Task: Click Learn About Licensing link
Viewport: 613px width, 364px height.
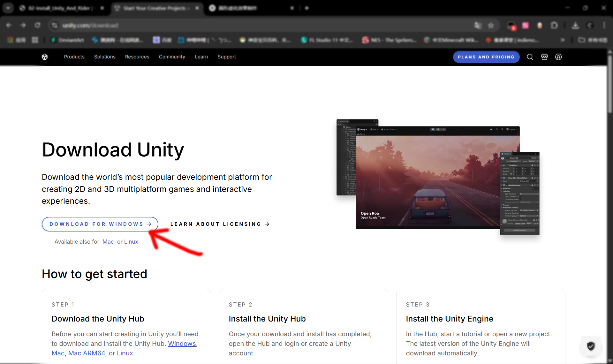Action: pos(220,224)
